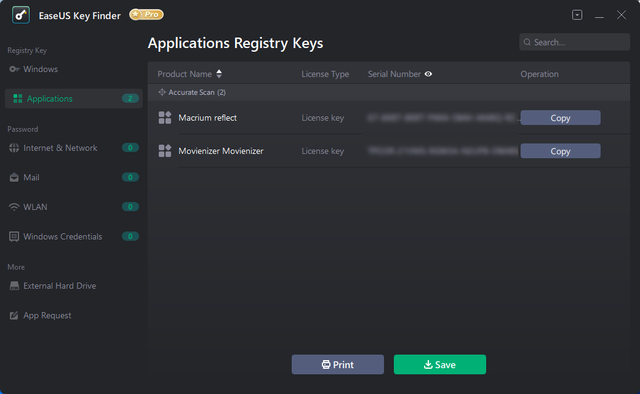Screen dimensions: 640x394
Task: Select the Macrium reflect product name
Action: pos(207,118)
